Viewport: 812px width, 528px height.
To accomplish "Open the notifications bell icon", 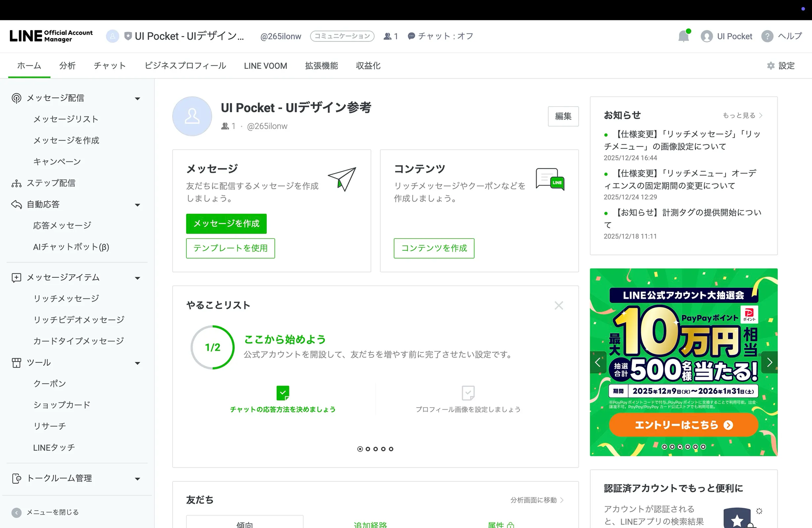I will [683, 36].
